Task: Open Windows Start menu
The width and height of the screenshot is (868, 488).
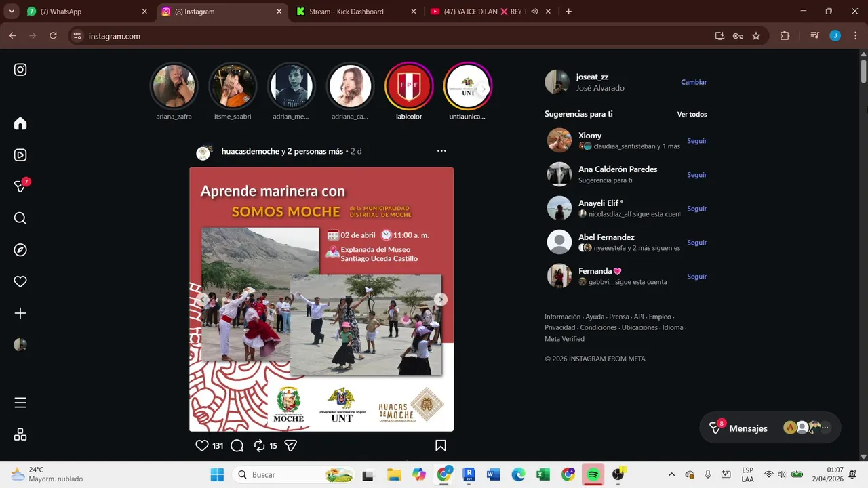Action: pyautogui.click(x=217, y=474)
